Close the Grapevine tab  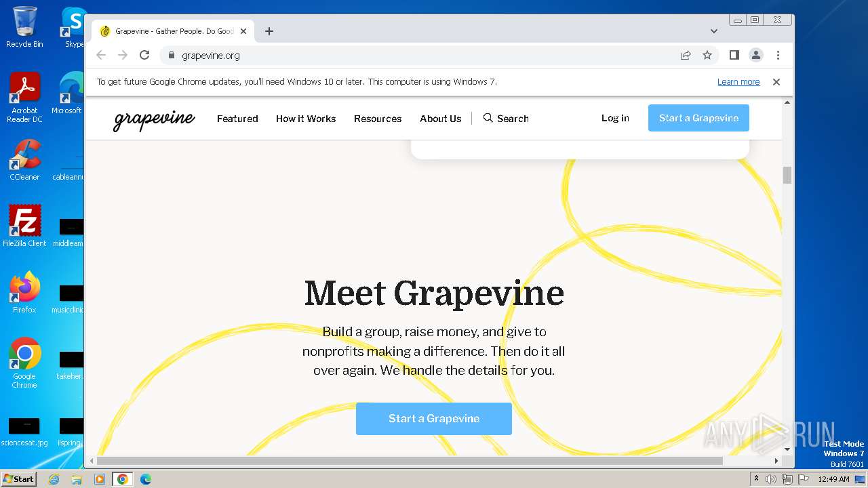pos(243,31)
